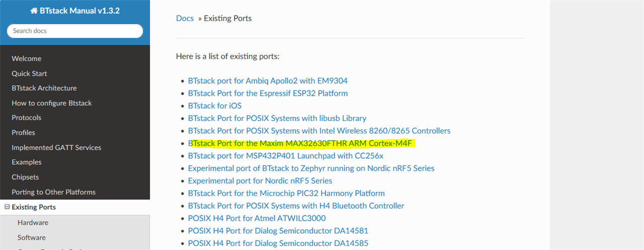Viewport: 644px width, 250px height.
Task: Open POSIX H4 Port for Atmel ATWILC3000
Action: [x=257, y=218]
